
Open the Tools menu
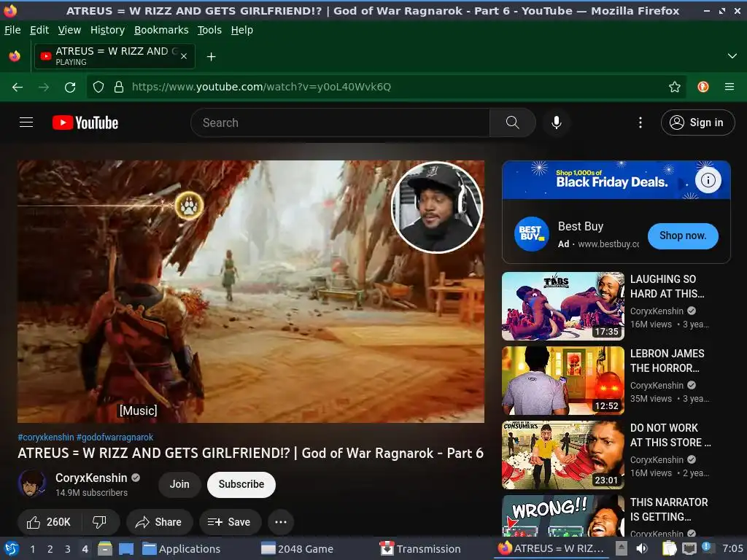pyautogui.click(x=209, y=30)
